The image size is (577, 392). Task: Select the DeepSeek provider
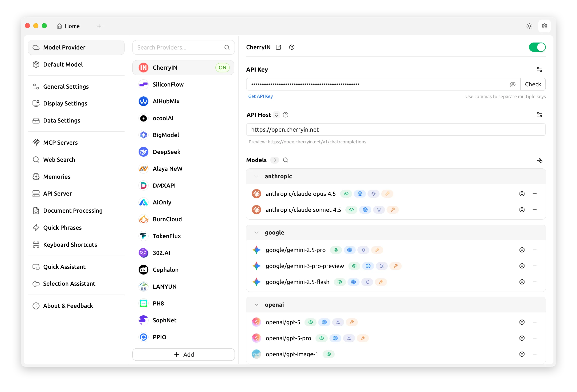[x=166, y=152]
